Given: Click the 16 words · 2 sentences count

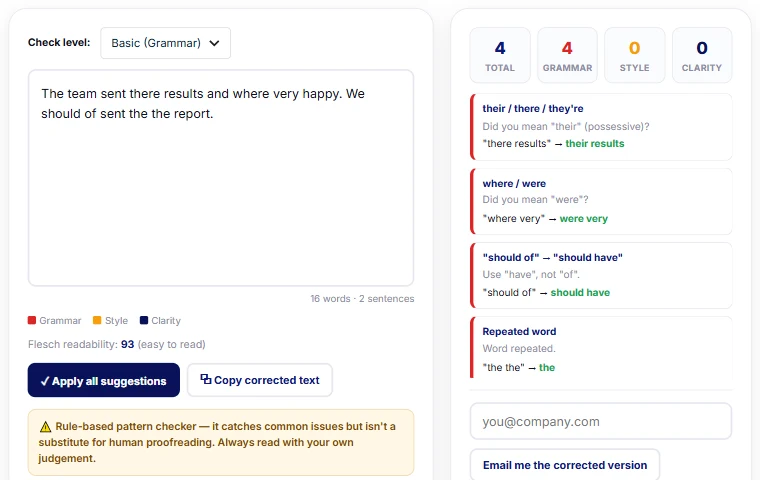Looking at the screenshot, I should click(362, 299).
